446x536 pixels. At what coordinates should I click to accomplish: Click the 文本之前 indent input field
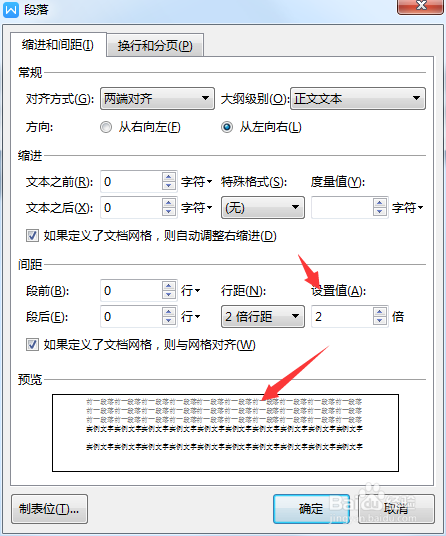[131, 182]
